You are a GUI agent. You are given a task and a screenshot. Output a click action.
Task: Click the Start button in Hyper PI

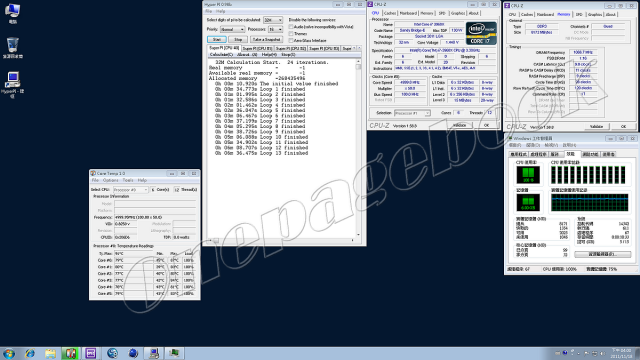pos(217,40)
